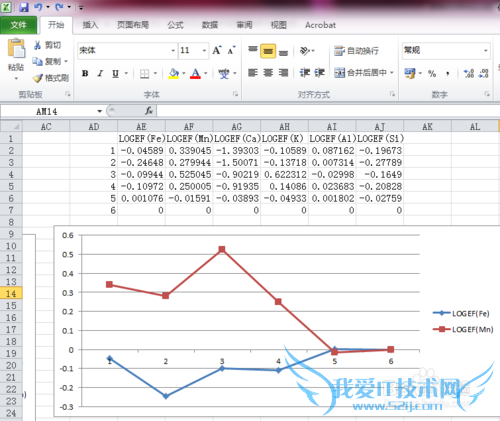Click the Cut scissors icon
Screen dimensions: 500x421
tap(37, 45)
